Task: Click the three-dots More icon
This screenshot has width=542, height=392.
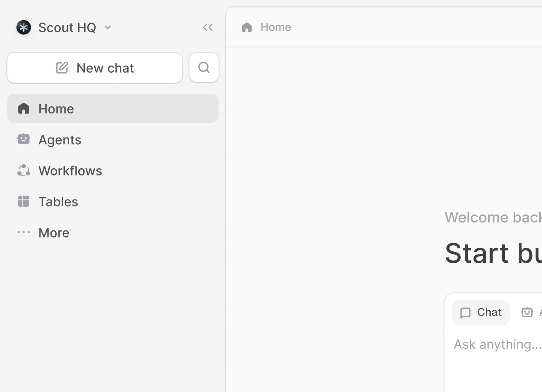Action: tap(24, 232)
